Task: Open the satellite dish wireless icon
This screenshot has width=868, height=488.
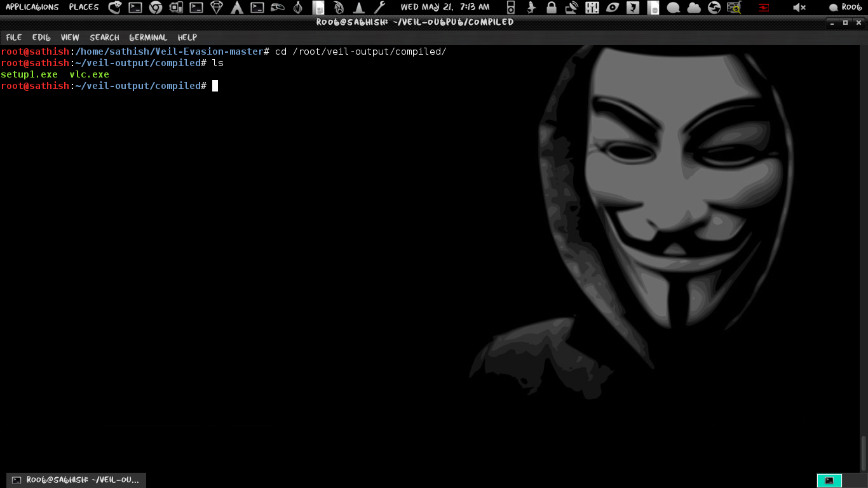Action: click(572, 8)
